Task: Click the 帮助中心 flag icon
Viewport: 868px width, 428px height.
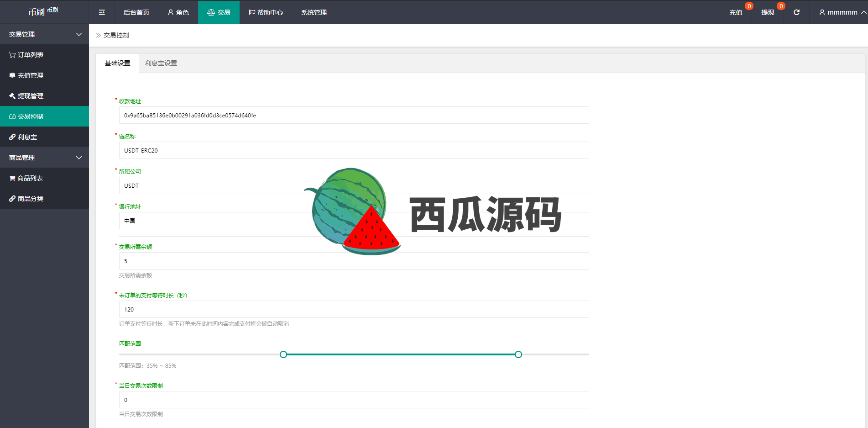Action: [x=251, y=12]
